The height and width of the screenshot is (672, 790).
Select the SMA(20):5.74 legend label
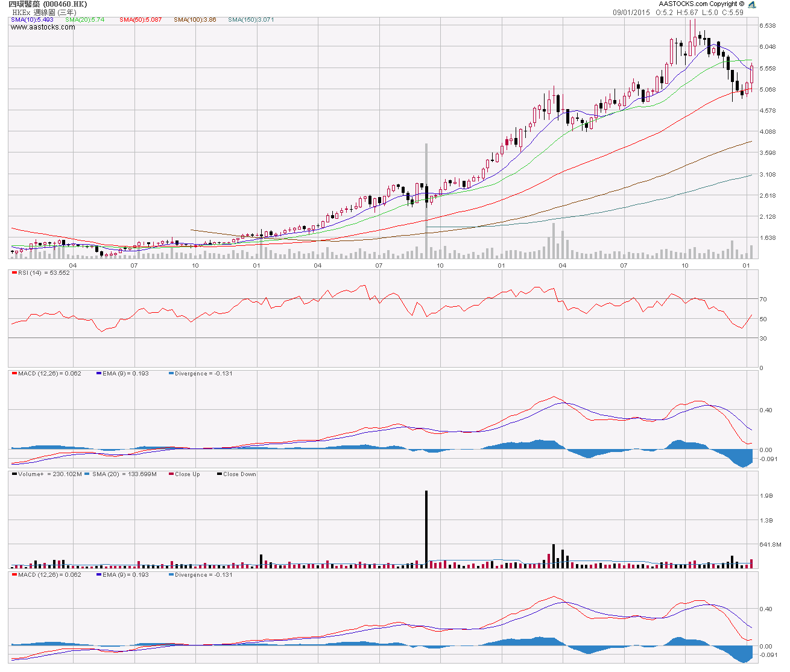[x=85, y=20]
